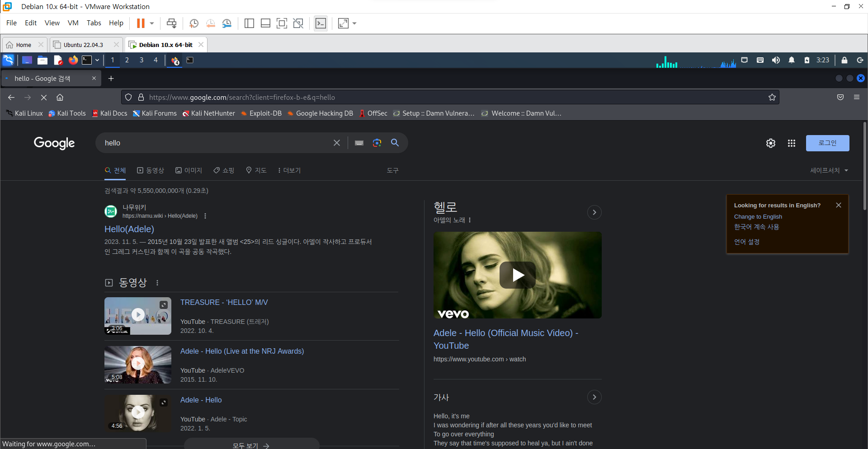Screen dimensions: 868x449
Task: Click the Send Ctrl+Alt+Del icon
Action: point(172,23)
